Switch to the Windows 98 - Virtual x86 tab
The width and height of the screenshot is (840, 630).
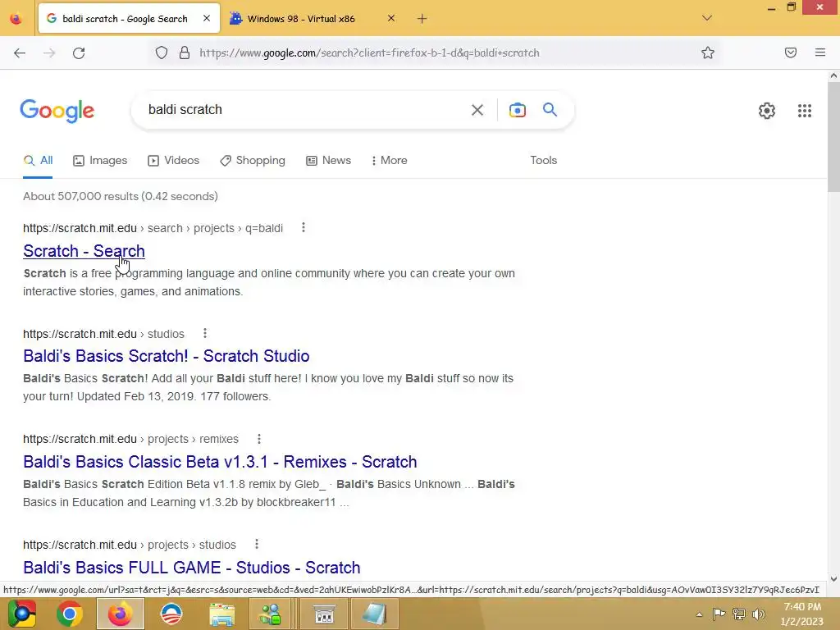click(301, 19)
